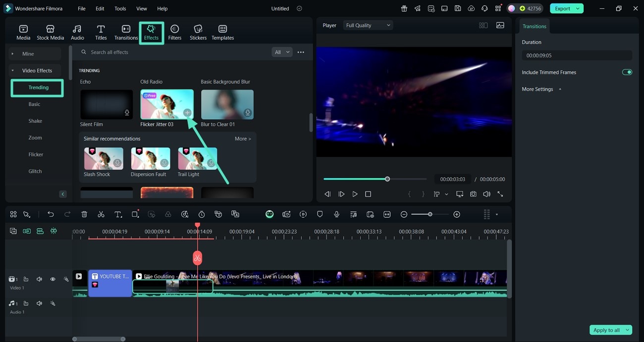Open the Media panel
Screen dimensions: 644x342
point(23,33)
